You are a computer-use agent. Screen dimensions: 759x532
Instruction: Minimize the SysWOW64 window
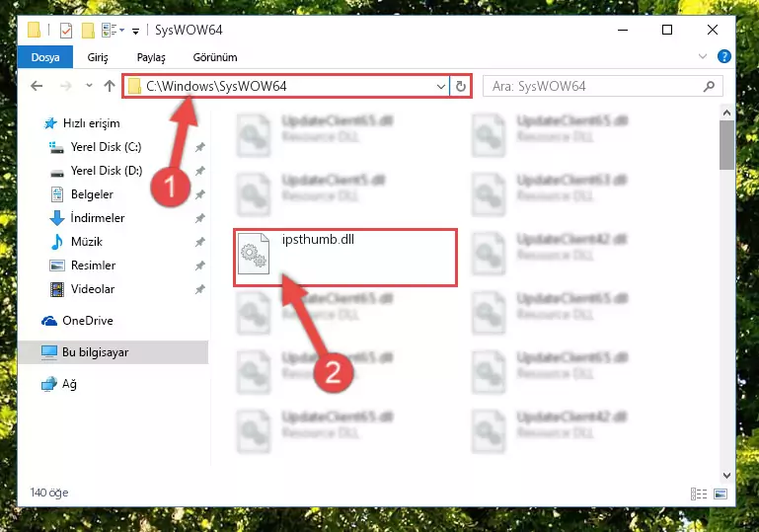point(623,30)
